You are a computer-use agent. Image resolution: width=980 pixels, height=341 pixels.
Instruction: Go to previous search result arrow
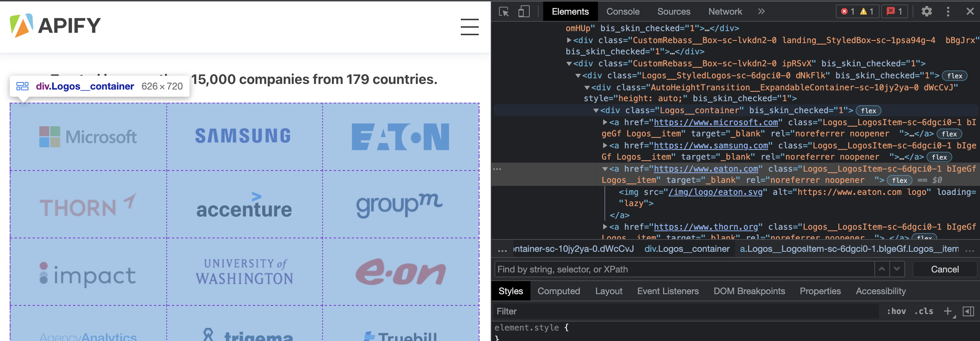click(x=882, y=269)
